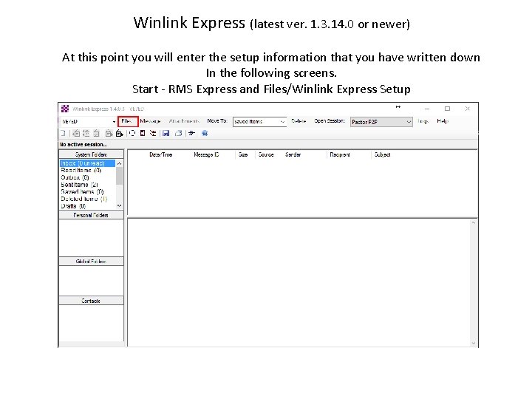Sort by Size column header
532x399 pixels.
pyautogui.click(x=243, y=154)
